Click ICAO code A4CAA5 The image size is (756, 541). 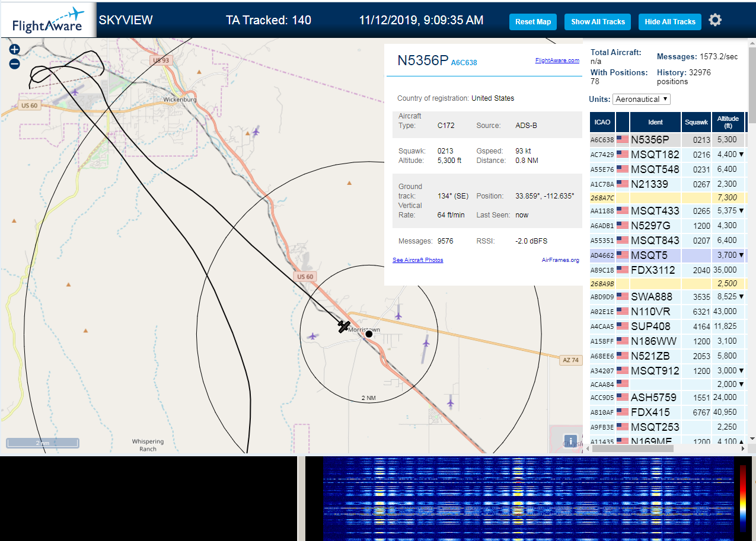point(602,326)
